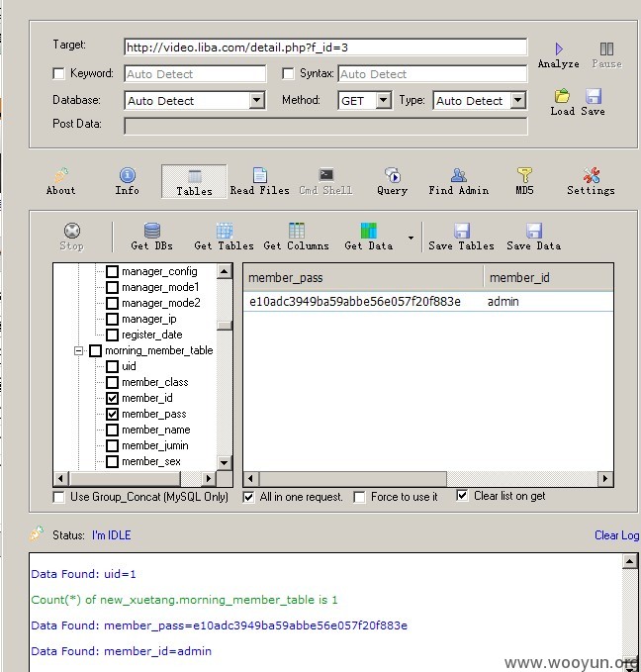Open the Query section
This screenshot has width=641, height=672.
(392, 182)
